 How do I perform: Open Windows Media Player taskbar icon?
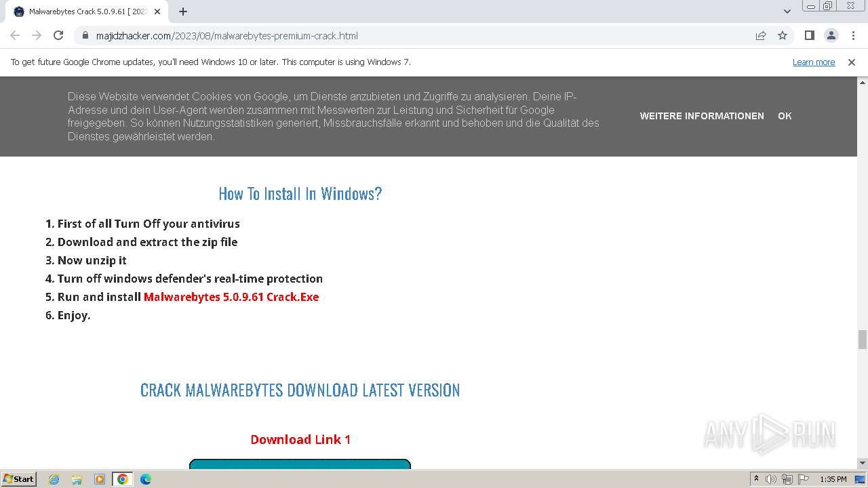coord(100,479)
